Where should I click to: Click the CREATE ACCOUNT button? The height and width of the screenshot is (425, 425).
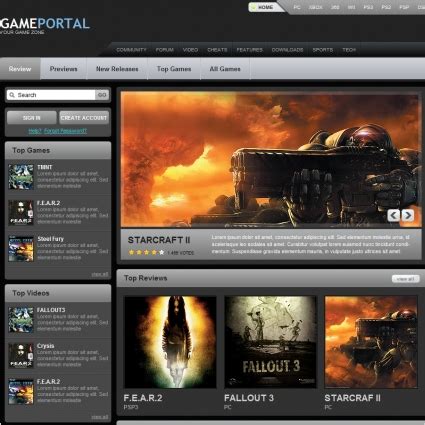click(84, 118)
